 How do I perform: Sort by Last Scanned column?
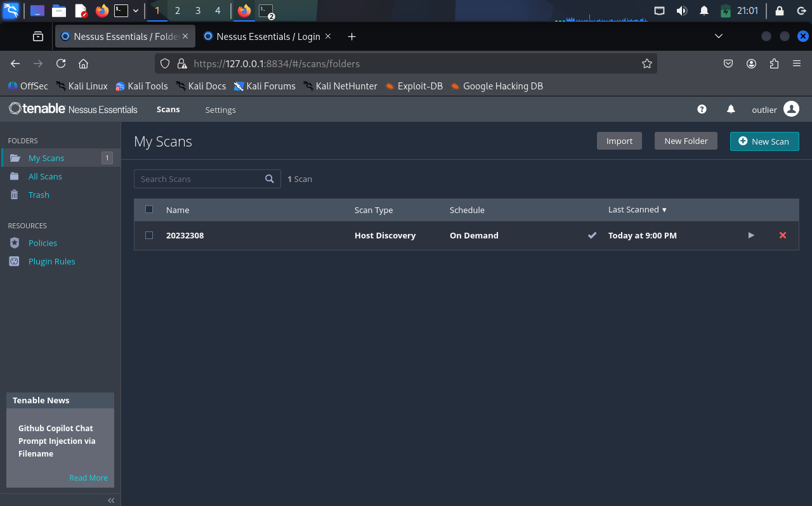click(x=638, y=210)
